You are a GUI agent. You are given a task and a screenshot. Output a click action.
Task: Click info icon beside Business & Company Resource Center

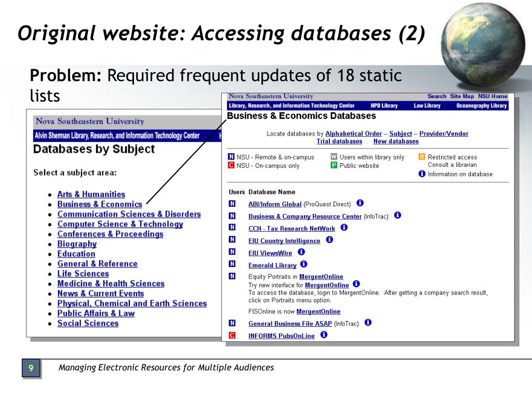[397, 215]
